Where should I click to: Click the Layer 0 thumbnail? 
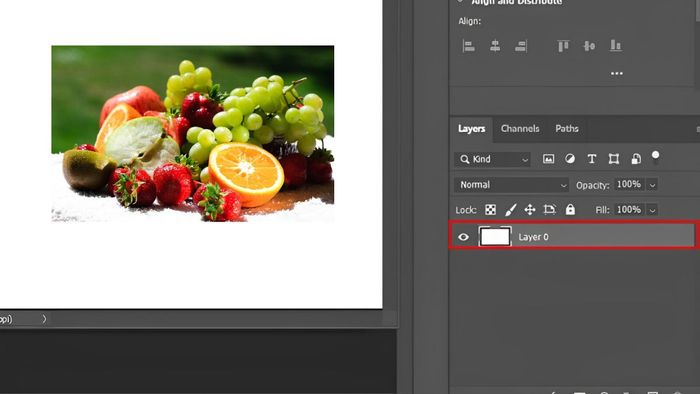pyautogui.click(x=495, y=236)
